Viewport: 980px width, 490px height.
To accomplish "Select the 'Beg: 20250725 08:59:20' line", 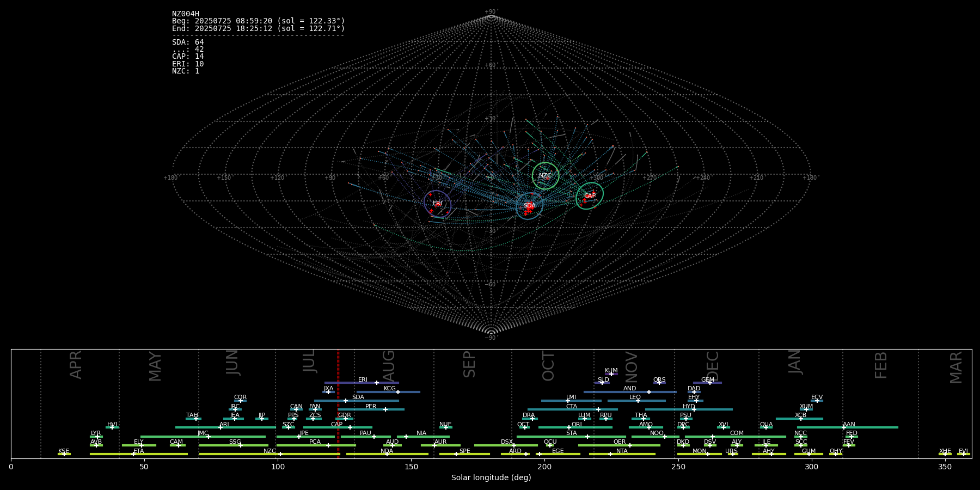I will click(259, 21).
